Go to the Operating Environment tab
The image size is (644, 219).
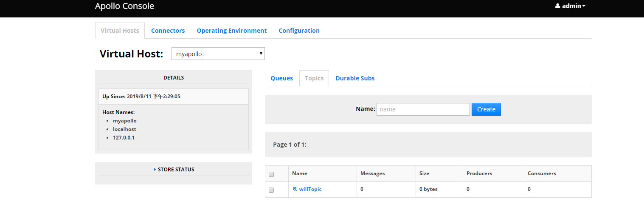[x=232, y=31]
